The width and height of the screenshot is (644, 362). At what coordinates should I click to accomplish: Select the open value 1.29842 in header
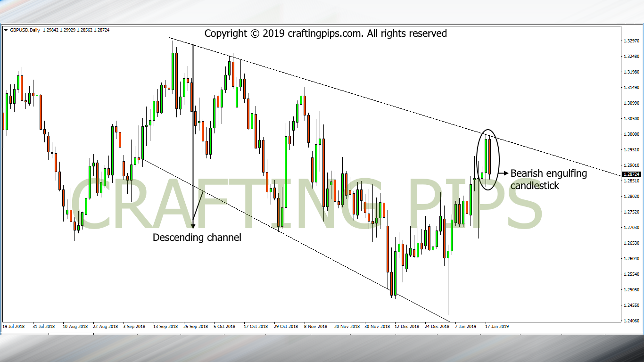click(x=51, y=30)
